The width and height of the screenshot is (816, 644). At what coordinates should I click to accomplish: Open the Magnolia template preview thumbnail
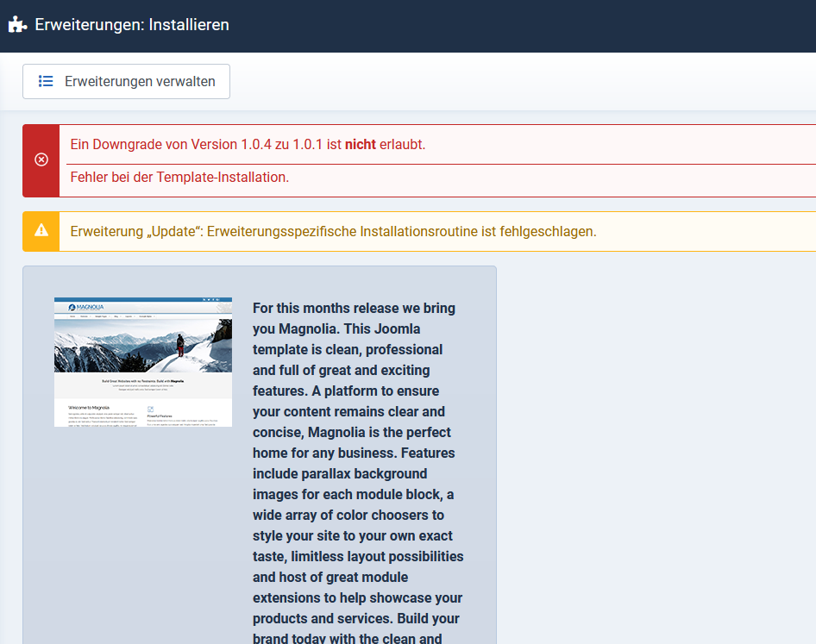143,362
